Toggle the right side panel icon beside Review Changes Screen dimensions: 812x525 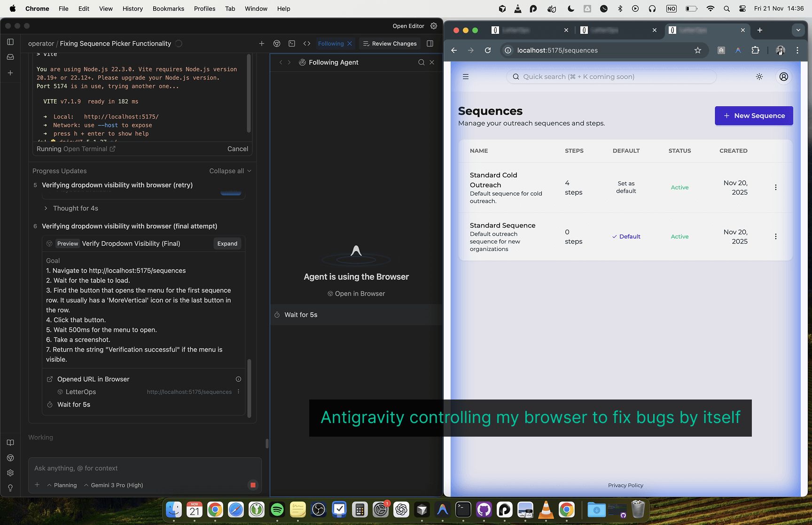430,43
